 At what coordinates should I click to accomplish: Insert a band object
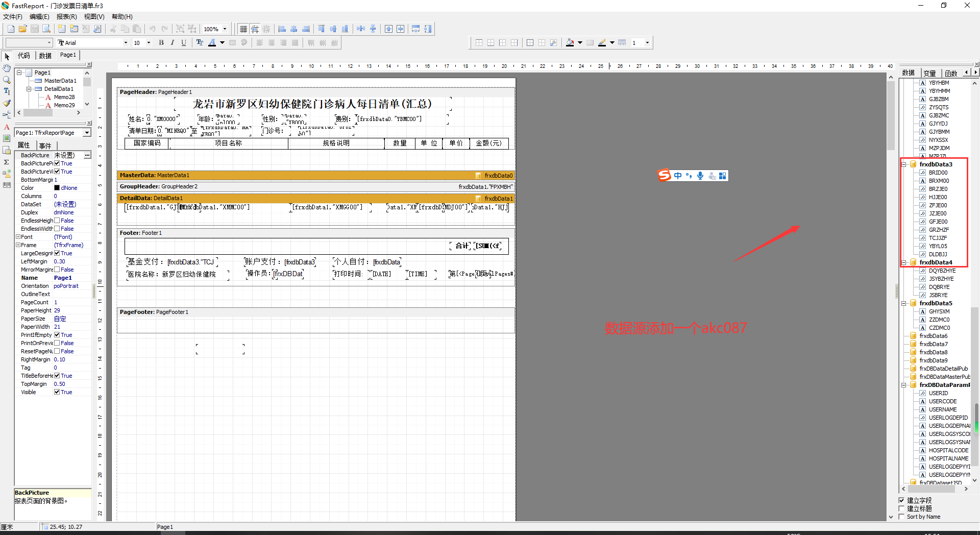click(7, 115)
